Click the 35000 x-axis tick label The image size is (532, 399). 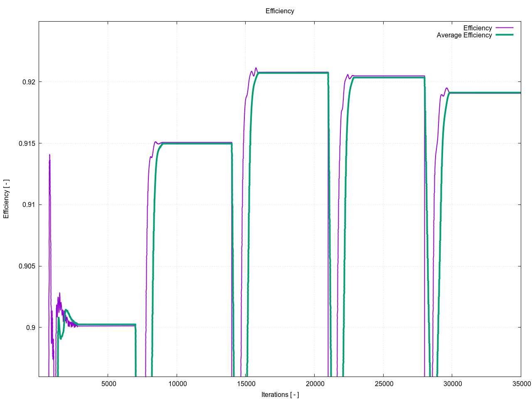pyautogui.click(x=521, y=384)
